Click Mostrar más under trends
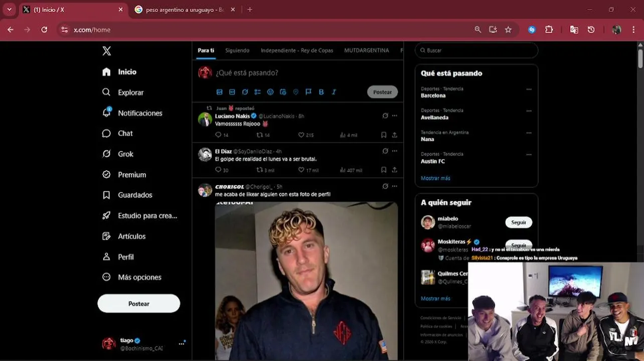Screen dimensions: 644x361 pos(435,178)
